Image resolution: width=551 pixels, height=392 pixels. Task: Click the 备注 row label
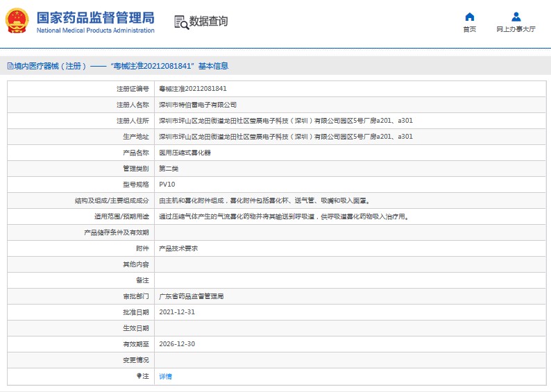pyautogui.click(x=142, y=280)
